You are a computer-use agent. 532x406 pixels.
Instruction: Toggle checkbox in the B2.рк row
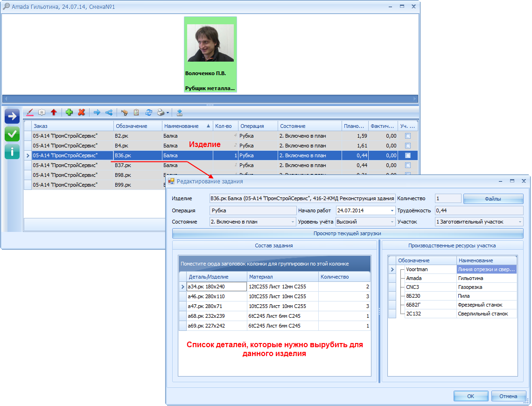tap(408, 136)
